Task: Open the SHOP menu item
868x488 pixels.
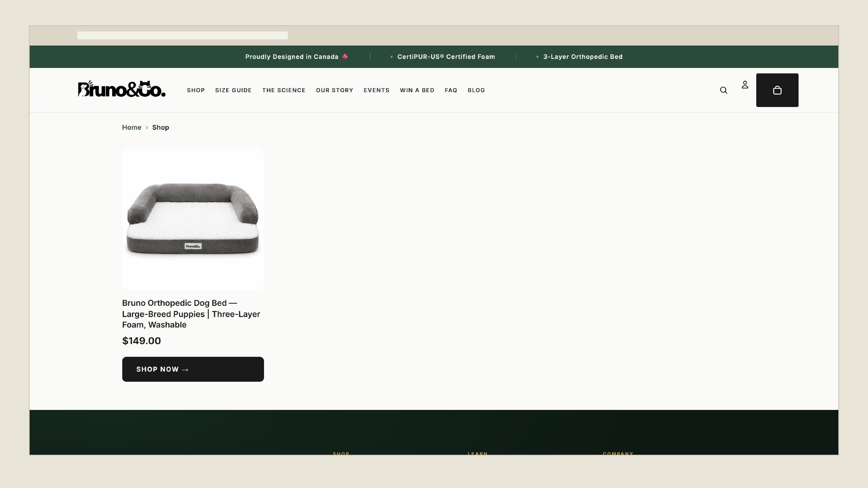Action: [x=196, y=90]
